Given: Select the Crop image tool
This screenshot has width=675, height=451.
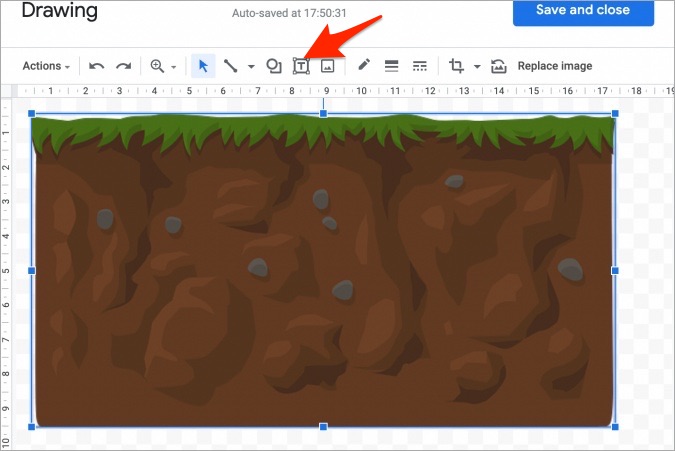Looking at the screenshot, I should click(456, 66).
